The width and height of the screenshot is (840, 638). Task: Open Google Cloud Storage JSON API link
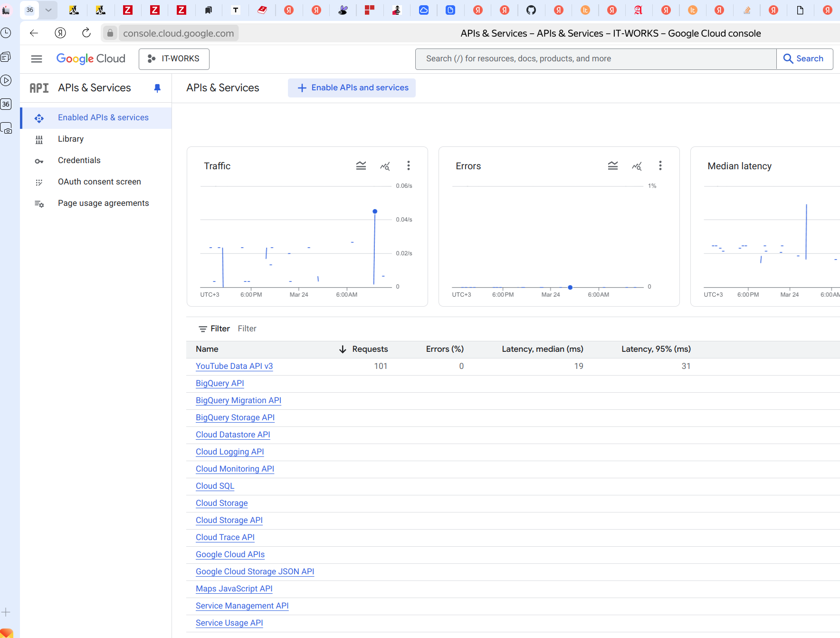(x=255, y=572)
